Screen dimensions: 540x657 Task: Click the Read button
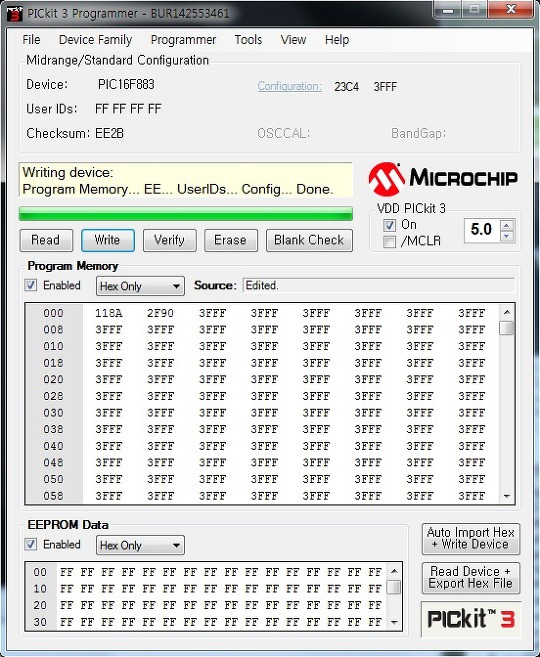[46, 240]
